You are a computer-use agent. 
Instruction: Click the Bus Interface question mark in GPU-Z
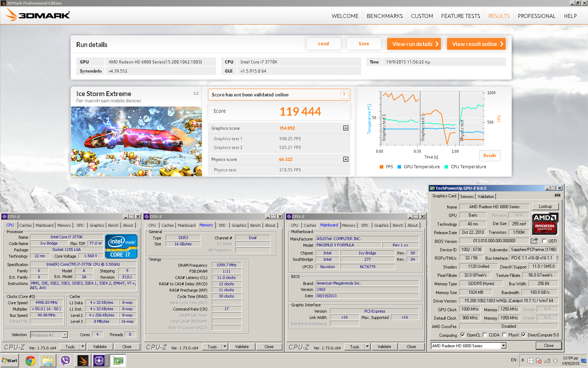click(557, 258)
